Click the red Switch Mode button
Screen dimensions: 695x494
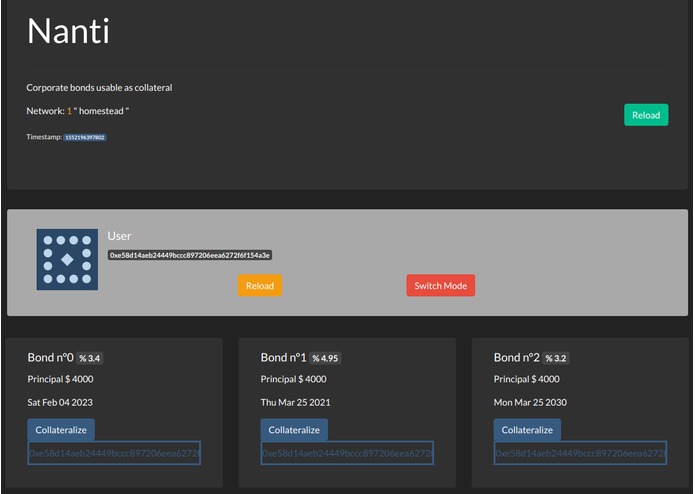[441, 286]
